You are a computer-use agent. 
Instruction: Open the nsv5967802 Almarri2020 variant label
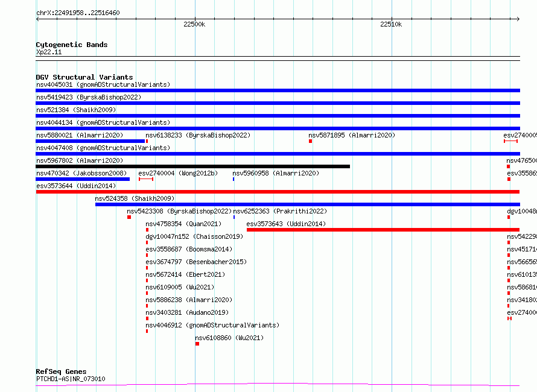80,160
